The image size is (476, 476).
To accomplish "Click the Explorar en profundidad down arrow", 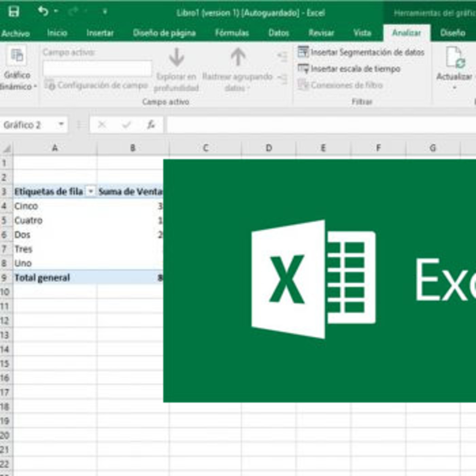I will [x=176, y=57].
